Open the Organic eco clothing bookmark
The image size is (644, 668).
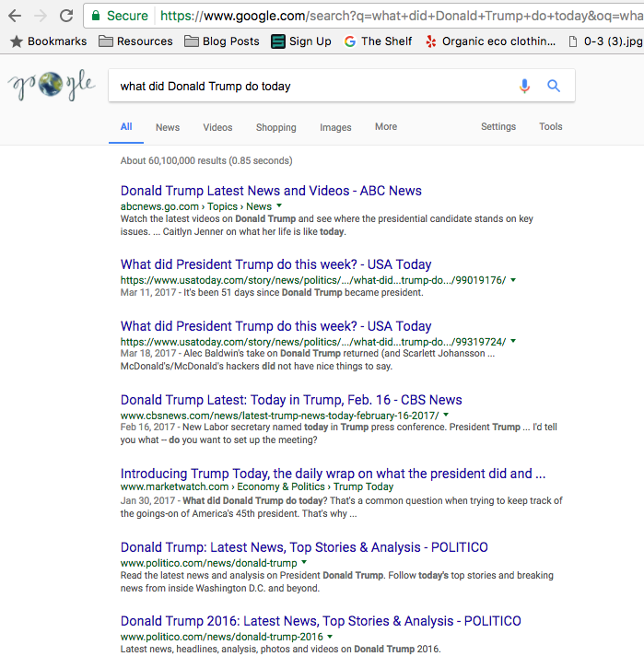(x=491, y=41)
